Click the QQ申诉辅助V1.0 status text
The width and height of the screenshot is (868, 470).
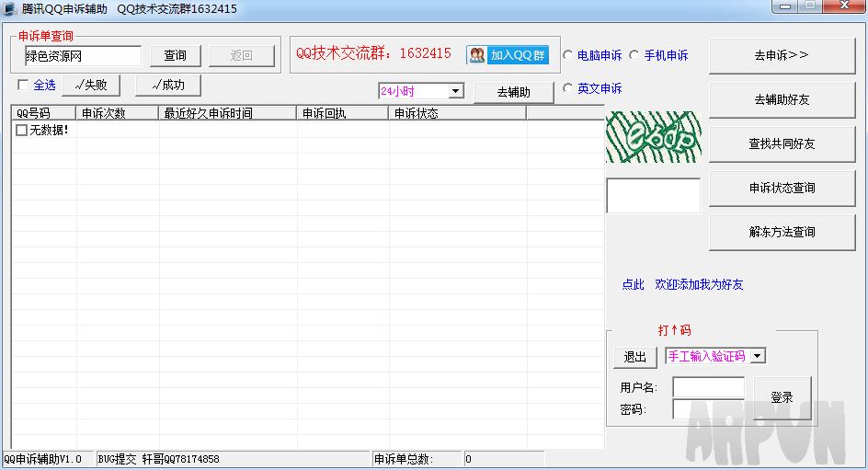pyautogui.click(x=42, y=459)
